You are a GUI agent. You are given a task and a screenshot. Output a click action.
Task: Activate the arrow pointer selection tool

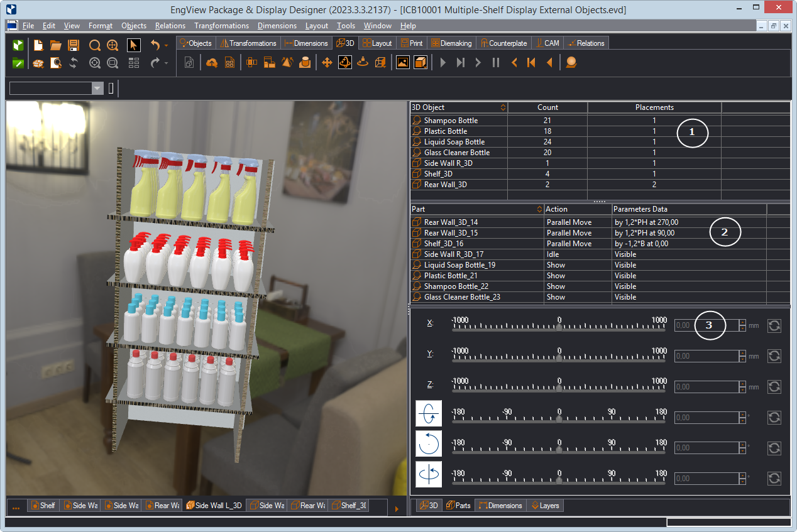pyautogui.click(x=134, y=45)
